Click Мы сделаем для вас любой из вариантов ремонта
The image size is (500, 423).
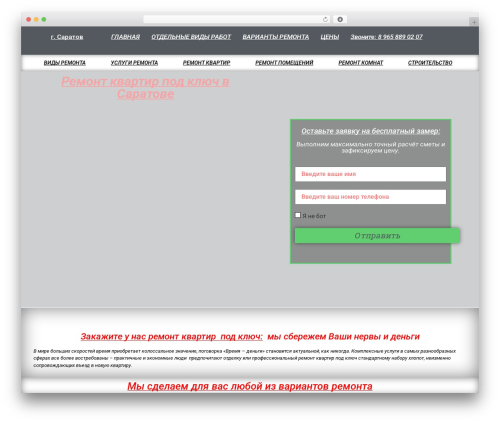pyautogui.click(x=250, y=386)
